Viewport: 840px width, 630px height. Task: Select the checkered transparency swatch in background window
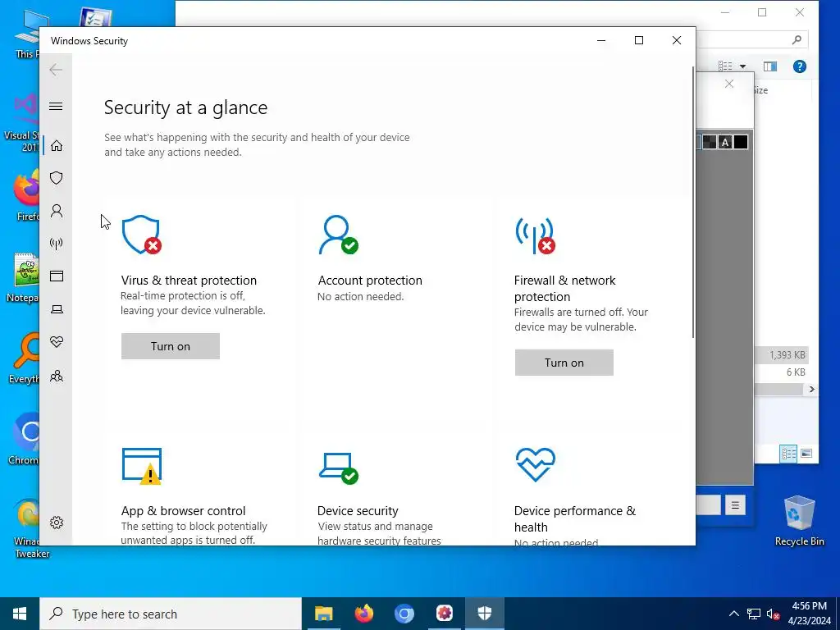(x=710, y=142)
